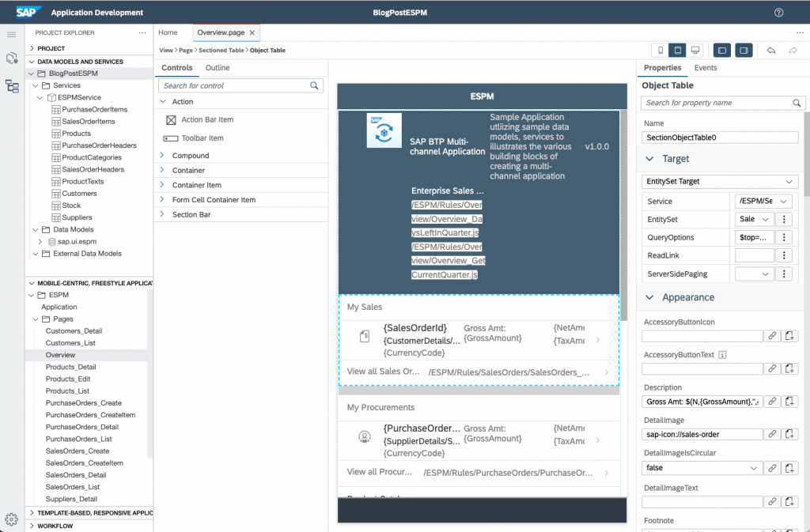Select the tablet device preview icon
Screen dimensions: 810x532
click(677, 50)
